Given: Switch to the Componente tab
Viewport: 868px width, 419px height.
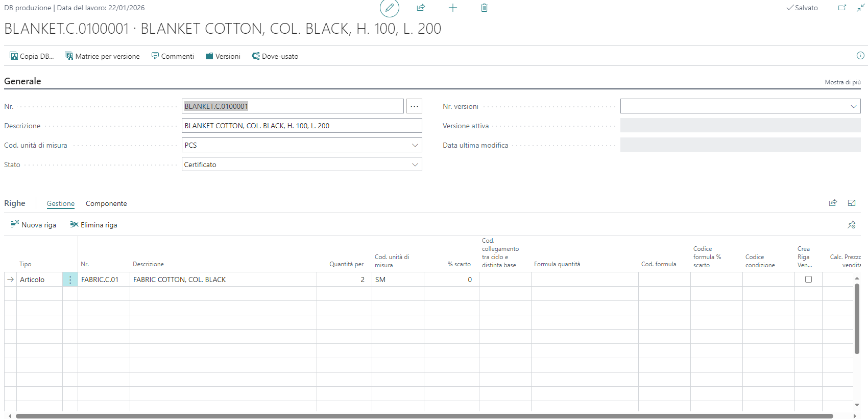Looking at the screenshot, I should click(x=106, y=203).
